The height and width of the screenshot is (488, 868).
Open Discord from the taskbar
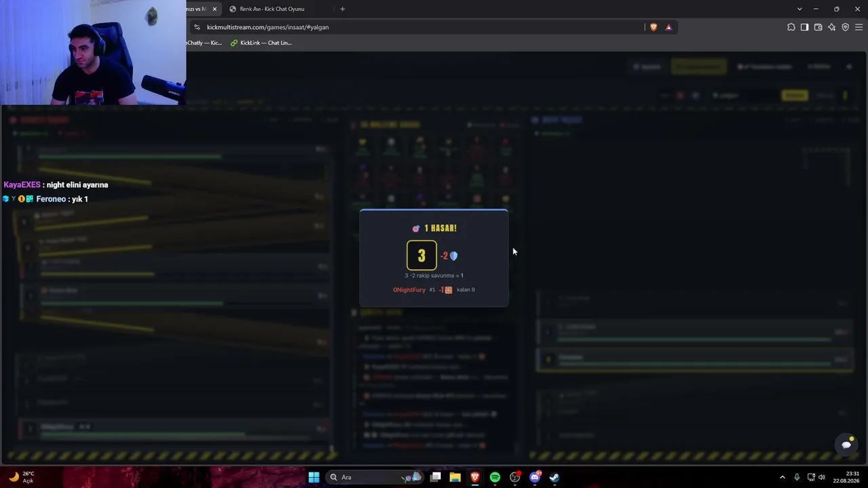click(x=534, y=477)
